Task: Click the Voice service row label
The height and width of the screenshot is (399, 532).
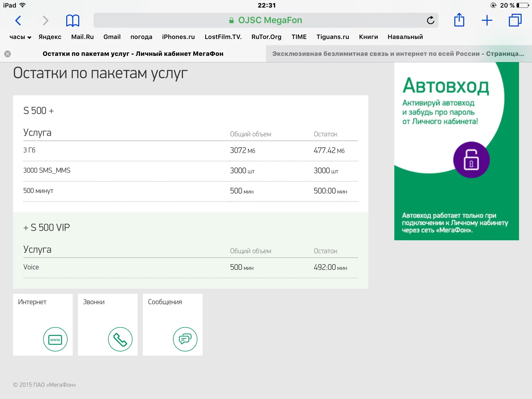Action: click(31, 267)
